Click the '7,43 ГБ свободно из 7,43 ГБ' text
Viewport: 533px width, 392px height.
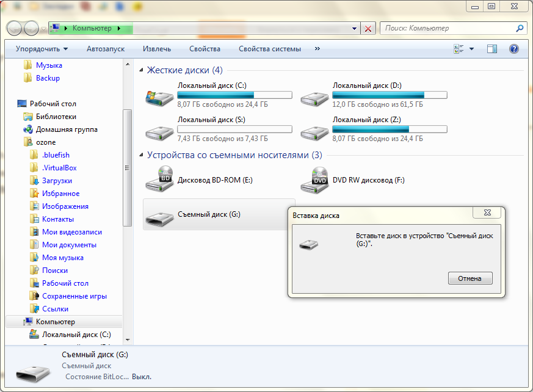point(222,139)
